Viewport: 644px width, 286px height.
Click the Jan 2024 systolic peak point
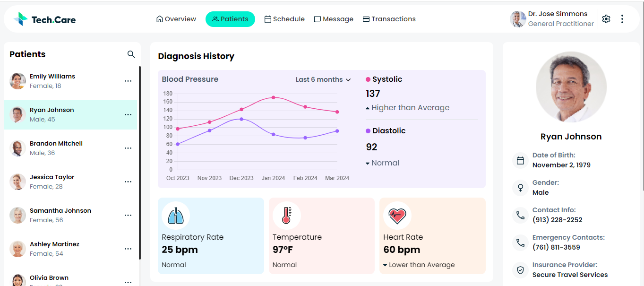tap(273, 97)
